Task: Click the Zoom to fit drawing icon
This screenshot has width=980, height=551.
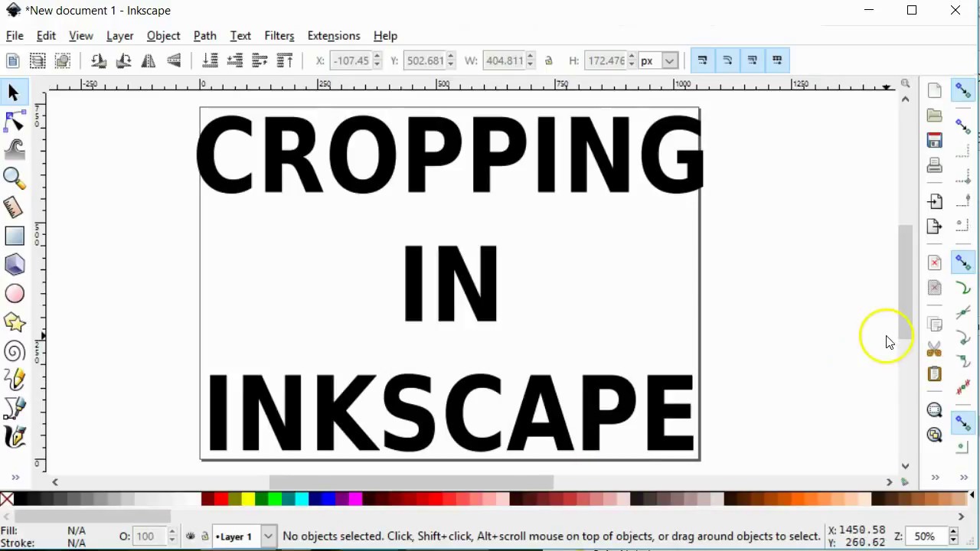Action: tap(934, 435)
